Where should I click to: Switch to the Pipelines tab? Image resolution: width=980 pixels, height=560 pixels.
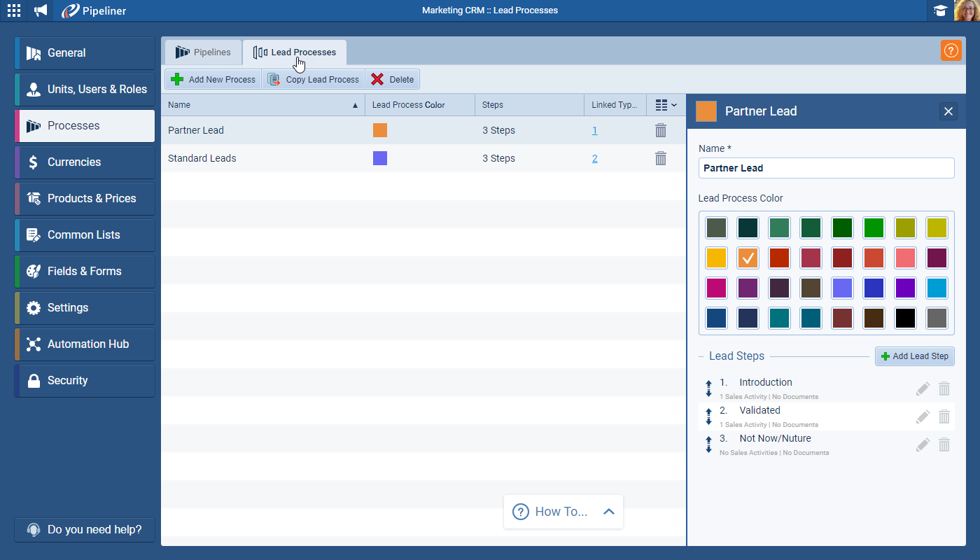coord(204,52)
